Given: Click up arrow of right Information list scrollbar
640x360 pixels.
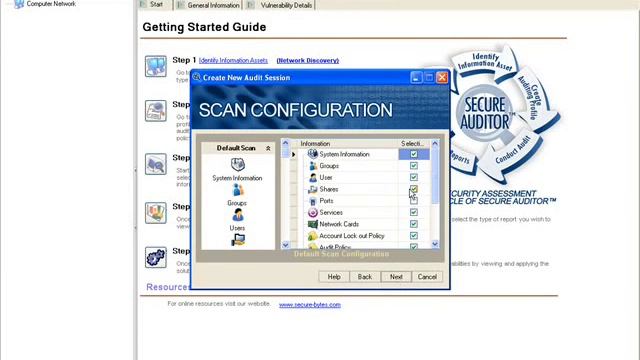Looking at the screenshot, I should pos(435,143).
